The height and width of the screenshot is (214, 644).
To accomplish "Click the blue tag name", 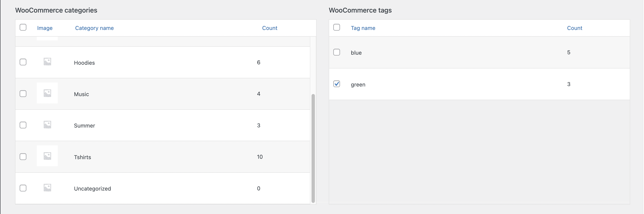I will click(356, 53).
